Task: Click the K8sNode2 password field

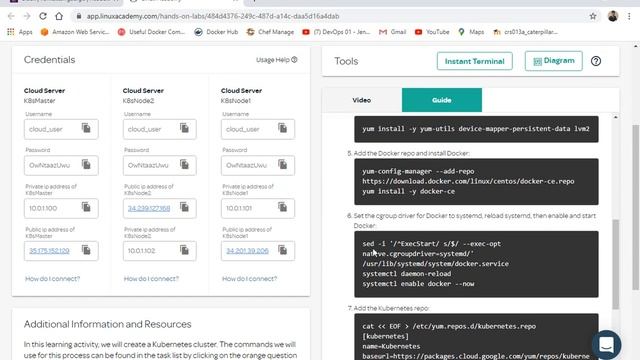Action: coord(160,165)
